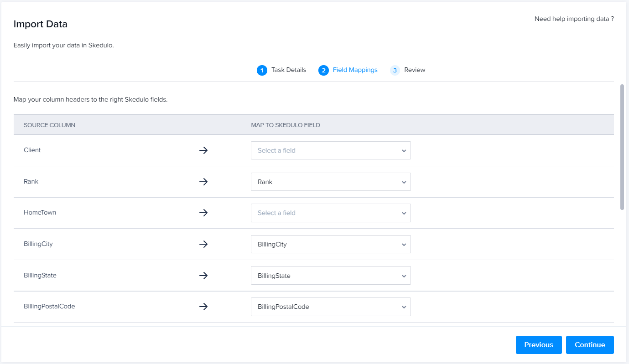Click the mapping arrow in the BillingState row

pos(203,275)
